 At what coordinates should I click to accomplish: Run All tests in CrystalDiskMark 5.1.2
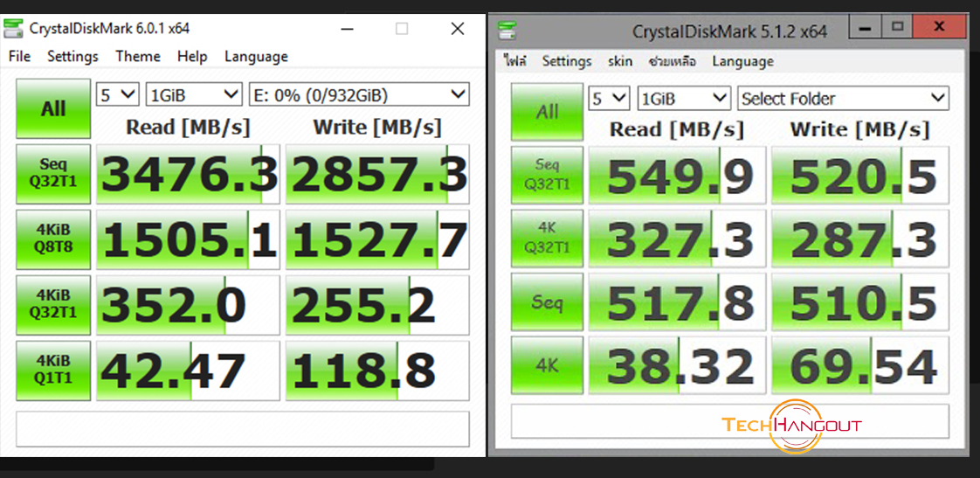[548, 112]
